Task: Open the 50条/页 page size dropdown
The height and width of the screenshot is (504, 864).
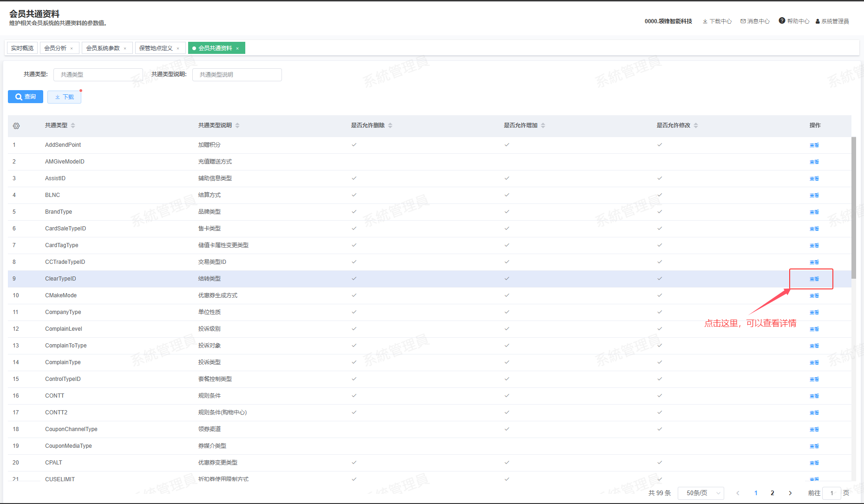Action: 700,493
